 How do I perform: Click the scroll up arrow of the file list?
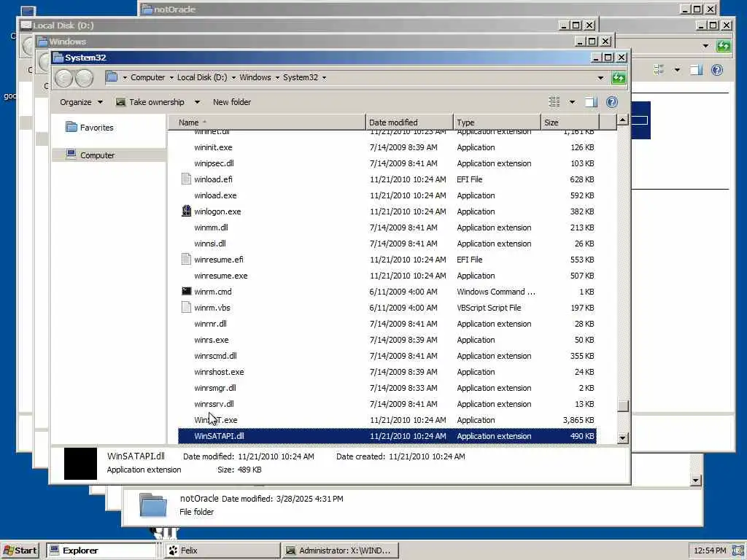[622, 120]
